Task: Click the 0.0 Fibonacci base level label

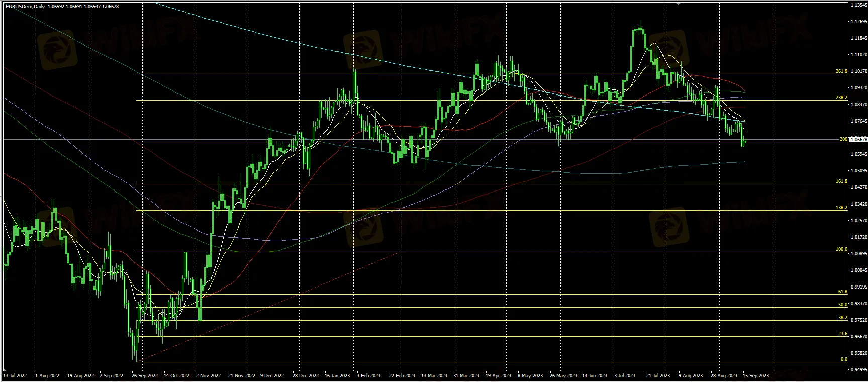Action: click(x=844, y=359)
